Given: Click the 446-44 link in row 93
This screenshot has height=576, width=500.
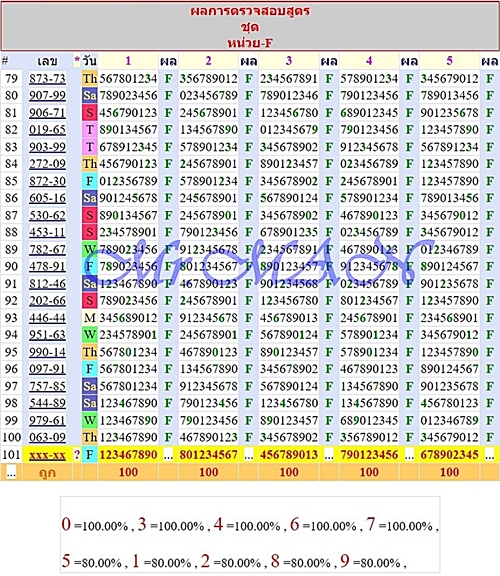Looking at the screenshot, I should (47, 318).
